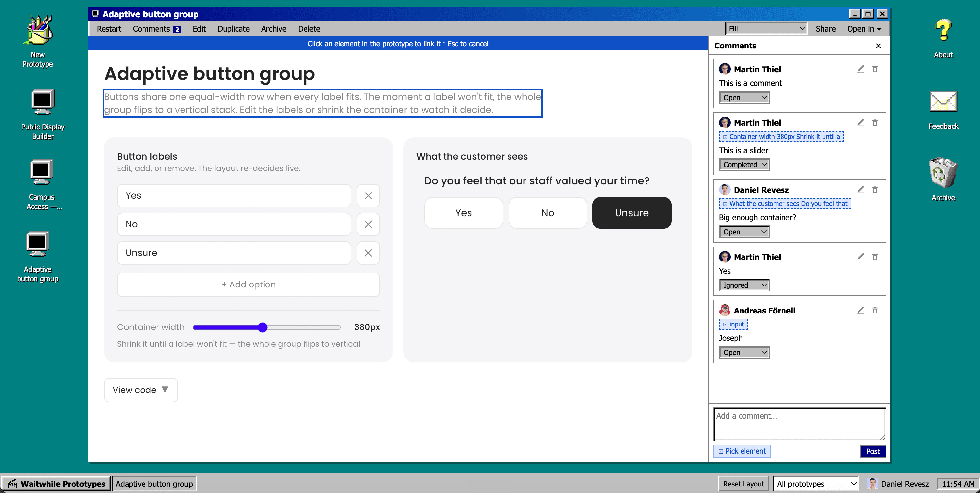Remove the 'Unsure' button label
This screenshot has height=493, width=980.
pos(368,253)
